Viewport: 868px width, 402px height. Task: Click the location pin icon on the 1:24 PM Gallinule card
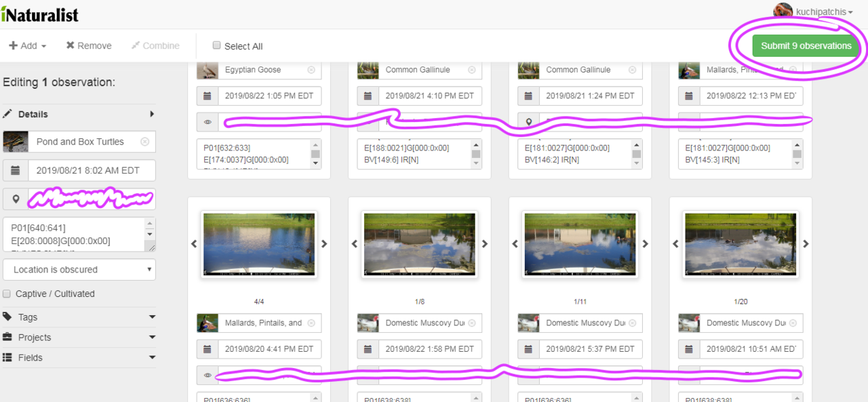coord(529,123)
